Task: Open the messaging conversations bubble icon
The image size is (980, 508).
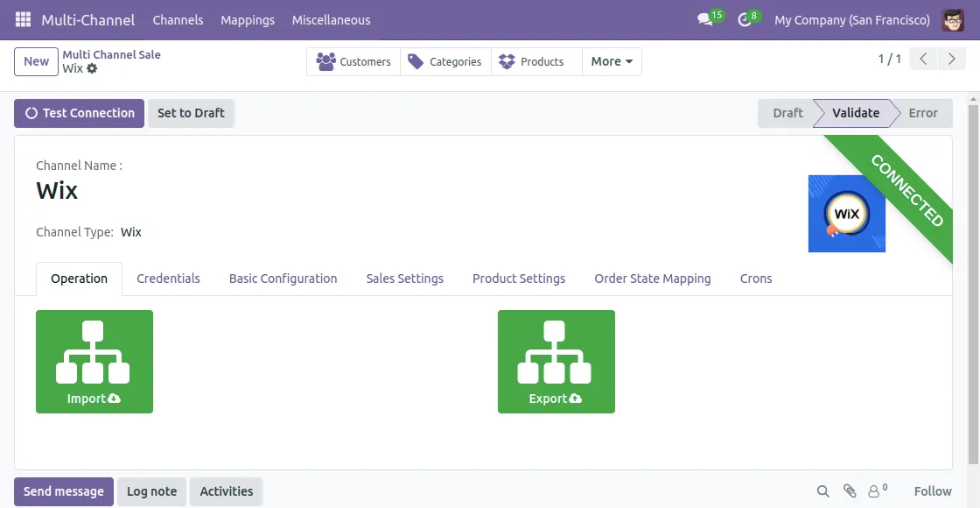Action: point(703,18)
